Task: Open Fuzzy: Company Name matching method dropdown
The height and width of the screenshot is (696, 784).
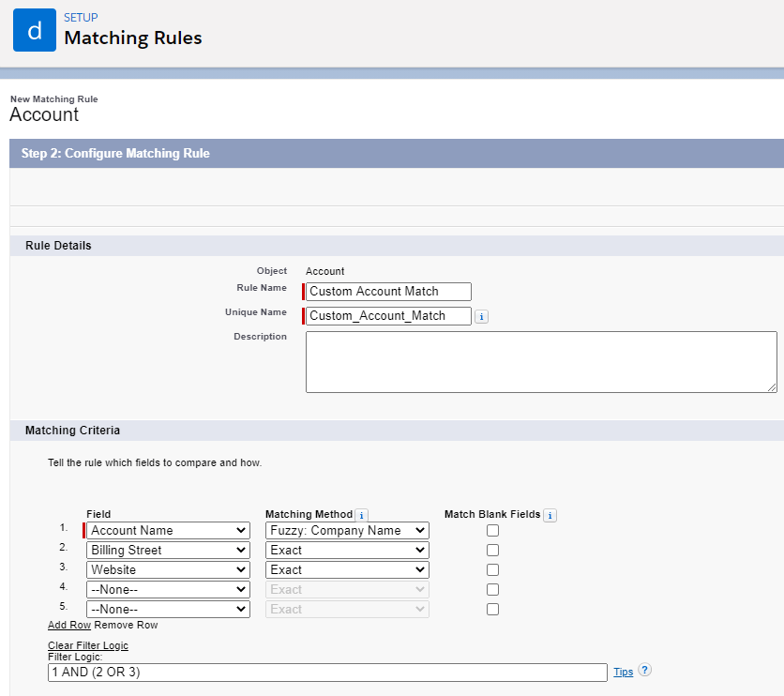Action: coord(347,531)
